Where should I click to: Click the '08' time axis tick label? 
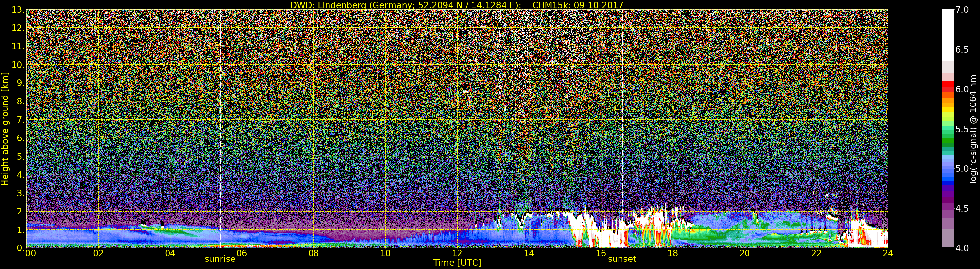[313, 253]
